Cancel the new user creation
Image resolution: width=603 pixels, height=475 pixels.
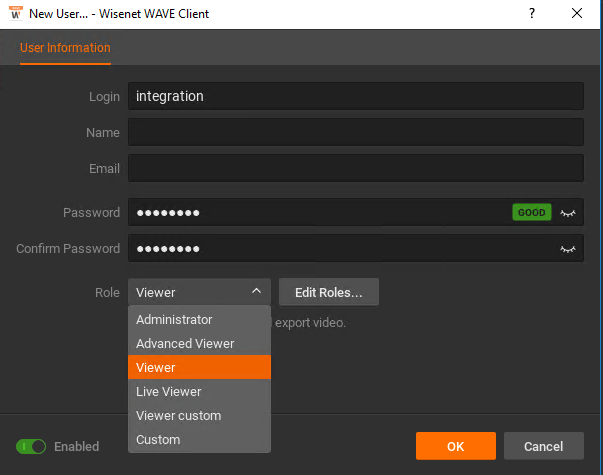point(543,446)
